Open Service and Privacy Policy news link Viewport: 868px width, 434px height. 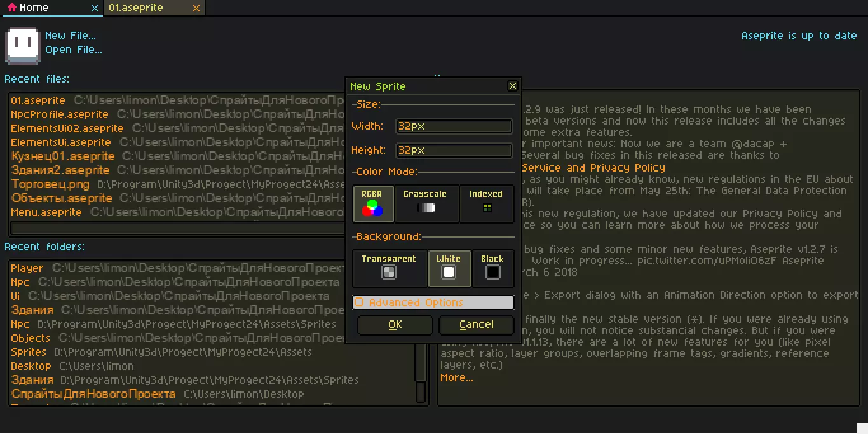click(593, 168)
